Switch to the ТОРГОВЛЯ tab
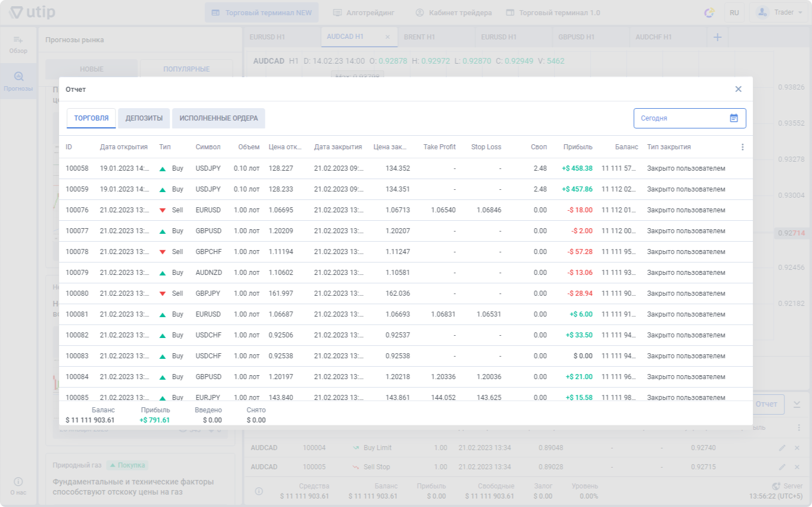812x507 pixels. [91, 118]
